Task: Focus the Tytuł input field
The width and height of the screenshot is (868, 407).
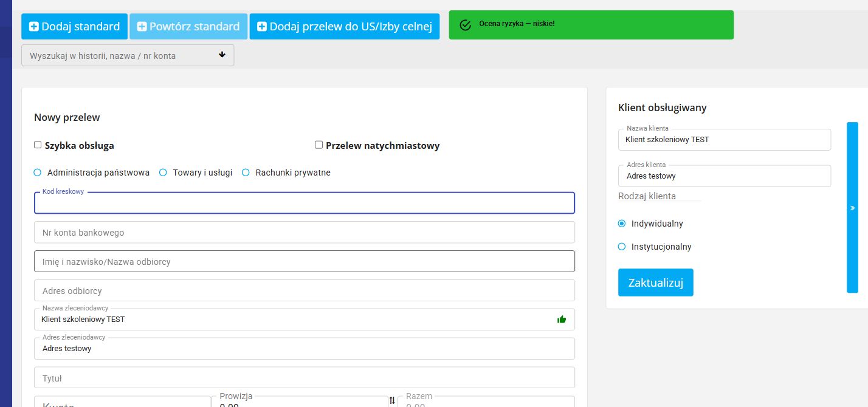Action: click(x=305, y=378)
